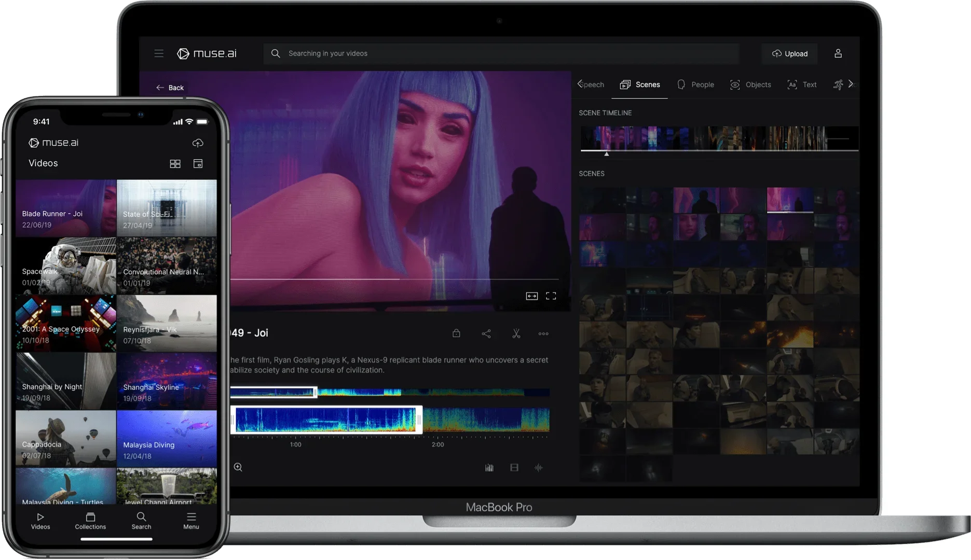
Task: Focus the 'Searching in your videos' field
Action: coord(501,53)
